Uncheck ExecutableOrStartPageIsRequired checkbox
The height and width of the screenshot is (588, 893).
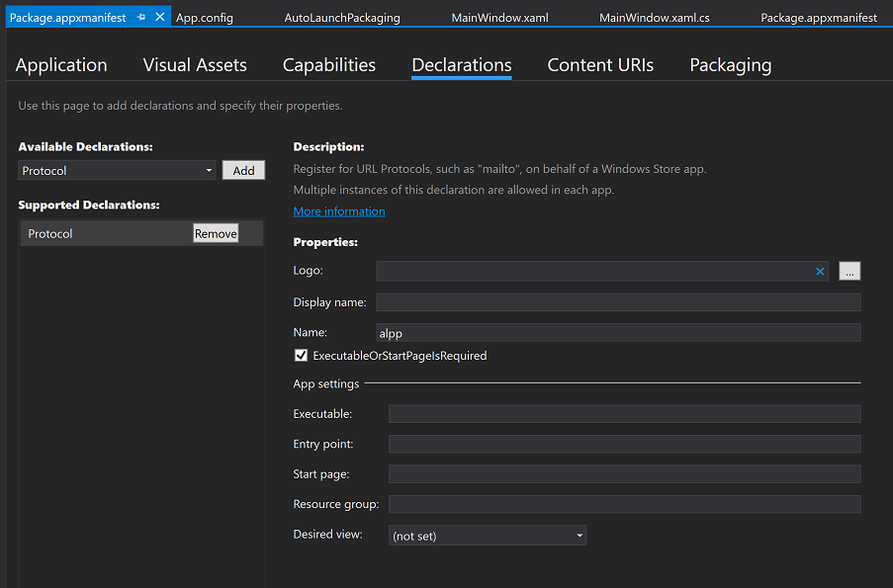(x=301, y=356)
